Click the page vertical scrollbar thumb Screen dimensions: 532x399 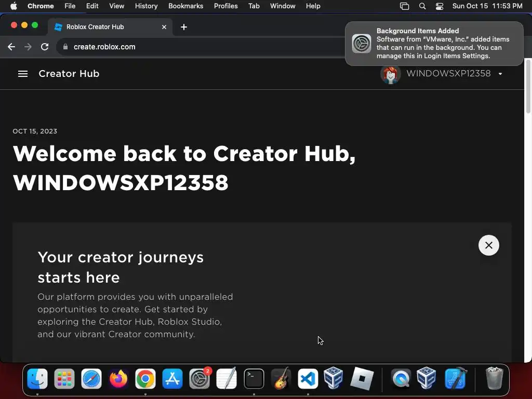tap(528, 87)
